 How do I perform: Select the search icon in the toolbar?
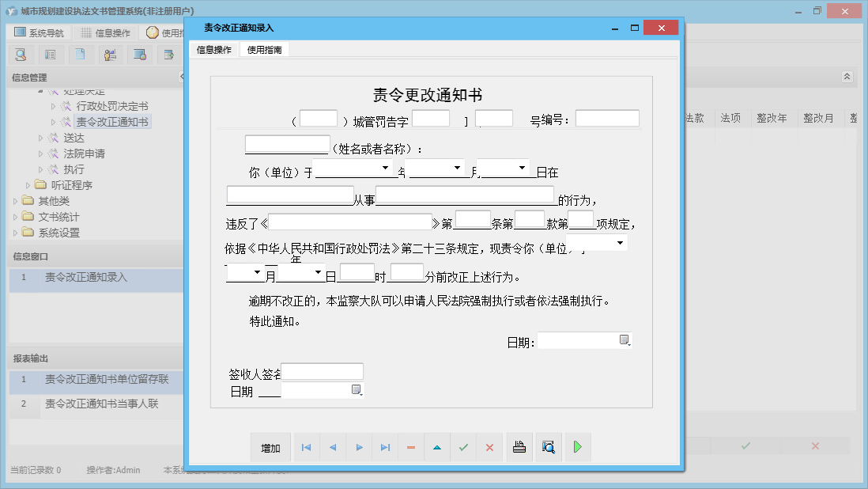[x=21, y=54]
